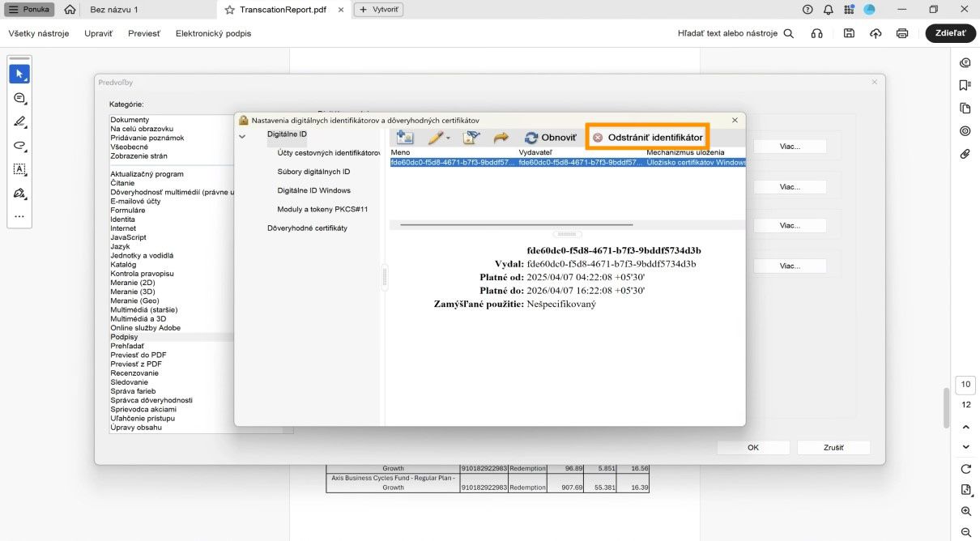
Task: Open the bookmarks panel
Action: point(965,84)
